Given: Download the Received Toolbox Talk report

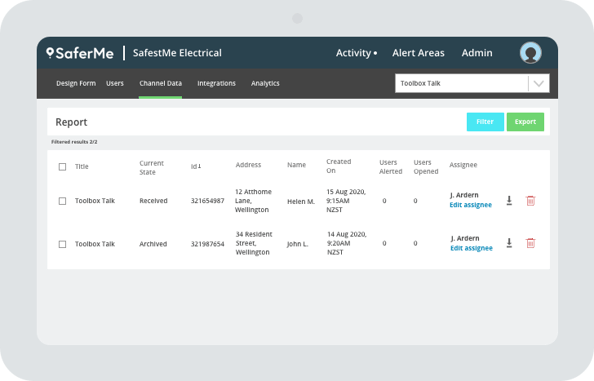Looking at the screenshot, I should [x=509, y=201].
